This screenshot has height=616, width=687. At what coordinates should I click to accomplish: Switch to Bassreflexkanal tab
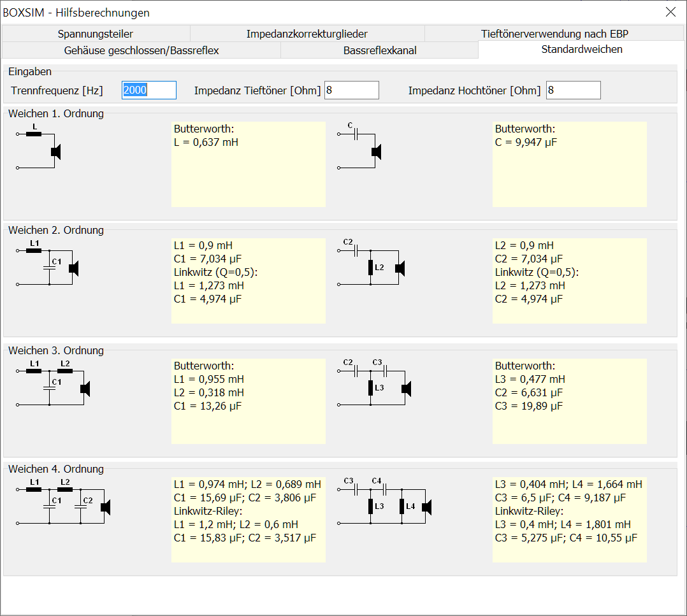click(x=379, y=50)
